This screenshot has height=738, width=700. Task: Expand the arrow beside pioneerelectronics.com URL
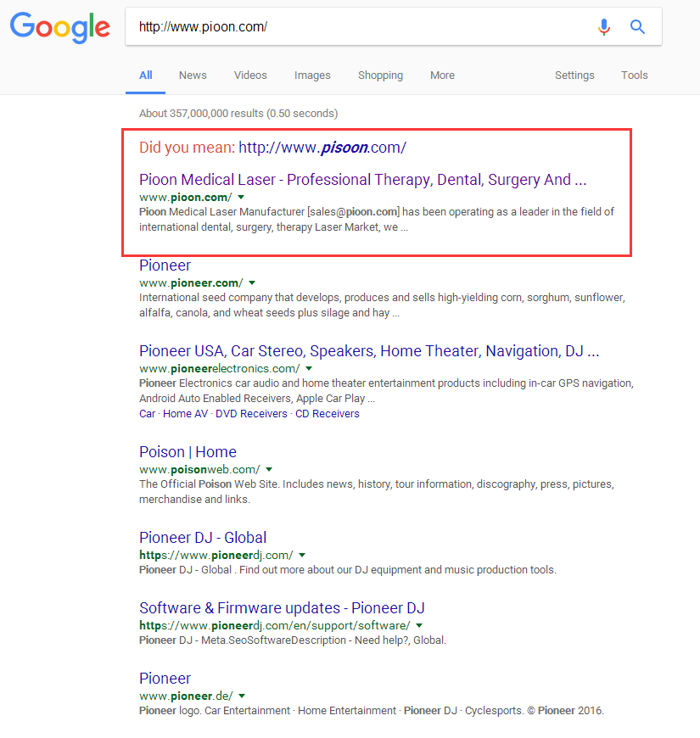(x=309, y=368)
